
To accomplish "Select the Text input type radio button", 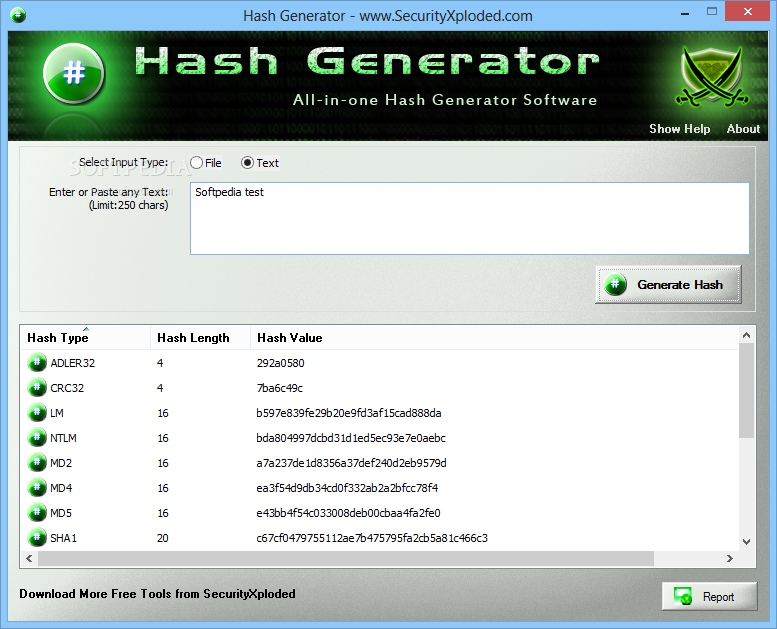I will click(247, 163).
